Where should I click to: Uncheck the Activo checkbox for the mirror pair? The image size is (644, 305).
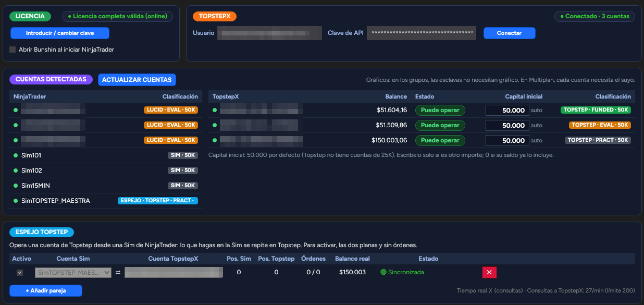point(20,272)
